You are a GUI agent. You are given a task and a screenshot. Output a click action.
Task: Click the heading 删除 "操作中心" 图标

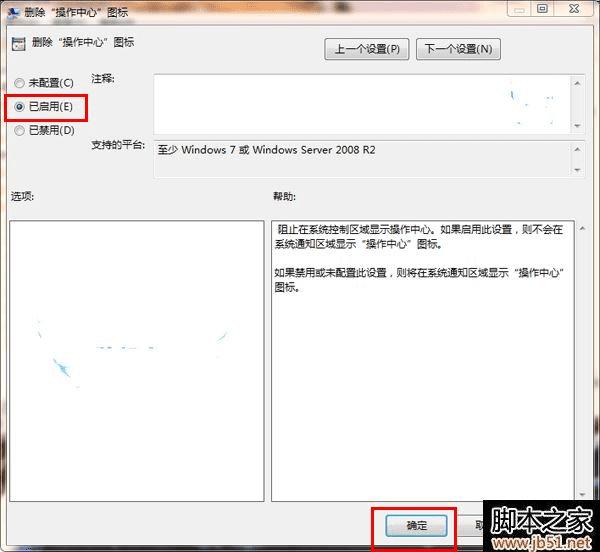83,42
